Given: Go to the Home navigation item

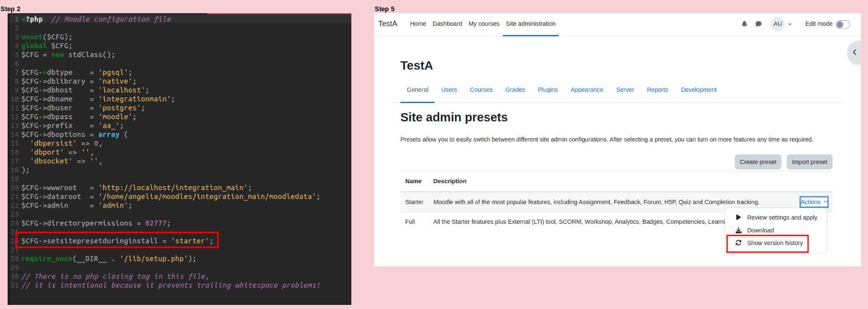Looking at the screenshot, I should coord(418,24).
